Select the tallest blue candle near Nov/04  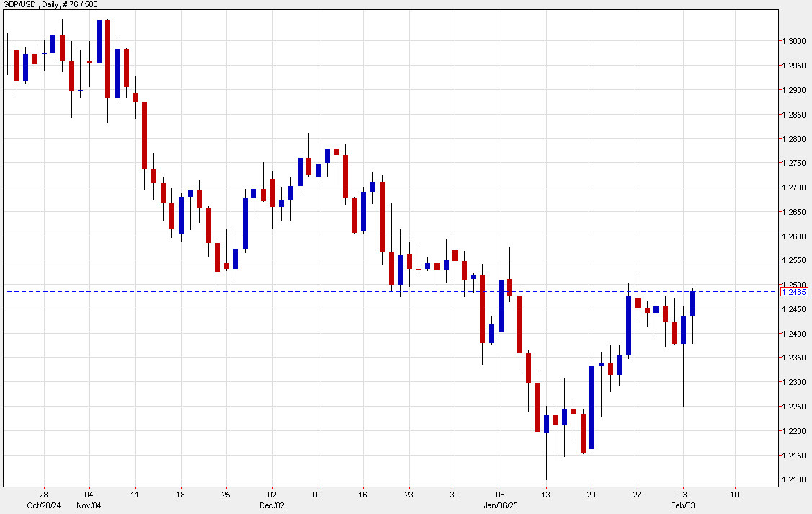pos(99,40)
